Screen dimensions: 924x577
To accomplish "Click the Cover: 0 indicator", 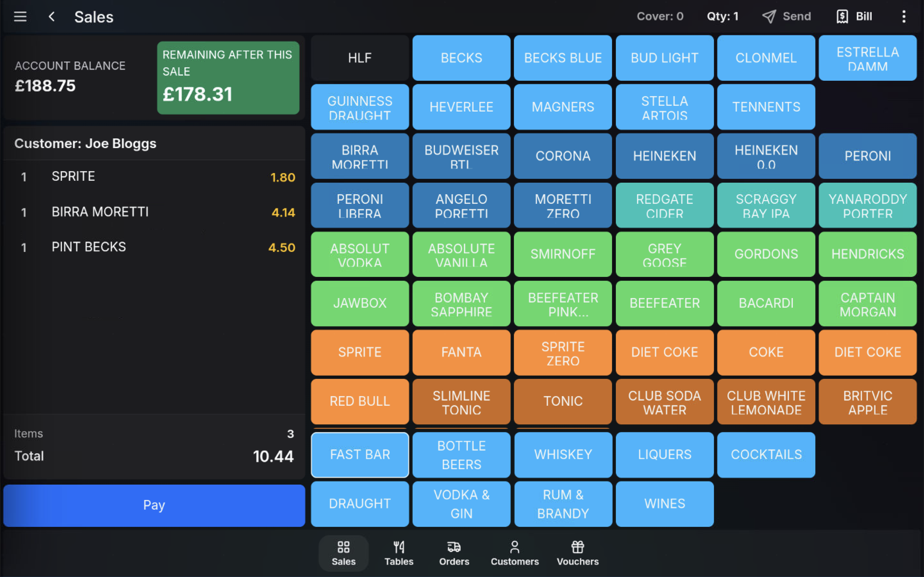I will point(660,17).
